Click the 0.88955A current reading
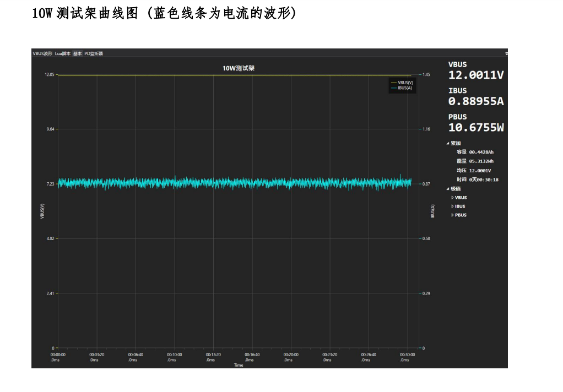The width and height of the screenshot is (563, 392). pyautogui.click(x=475, y=101)
